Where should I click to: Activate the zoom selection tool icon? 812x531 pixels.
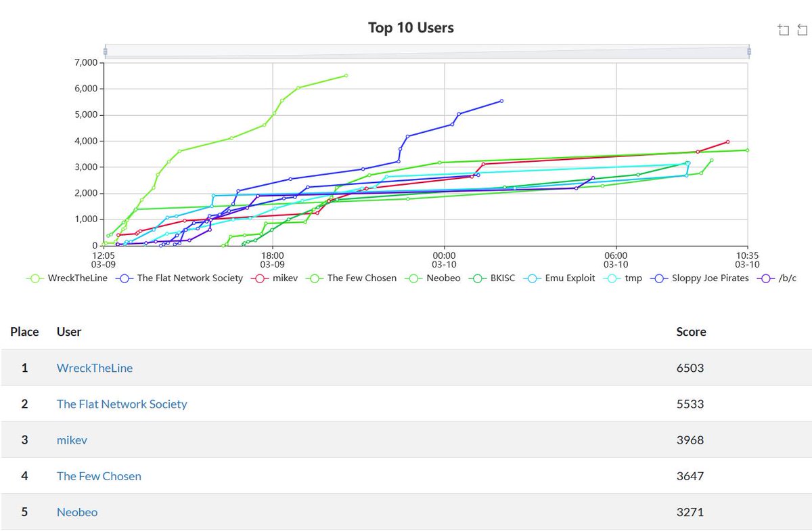783,29
